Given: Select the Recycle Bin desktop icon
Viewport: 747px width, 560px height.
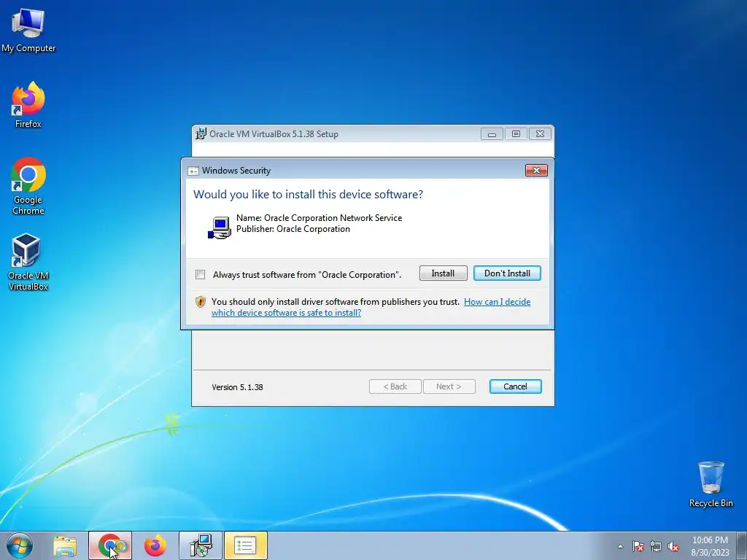Looking at the screenshot, I should pos(711,484).
